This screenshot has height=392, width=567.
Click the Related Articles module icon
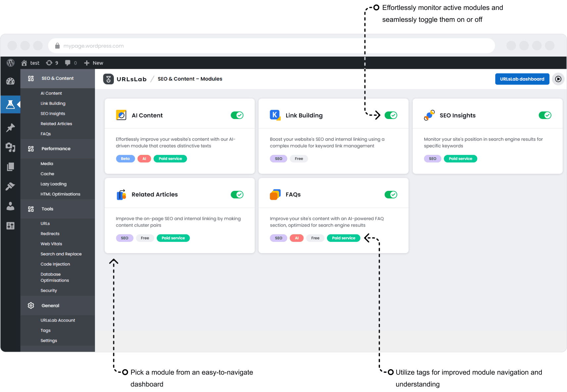point(121,195)
